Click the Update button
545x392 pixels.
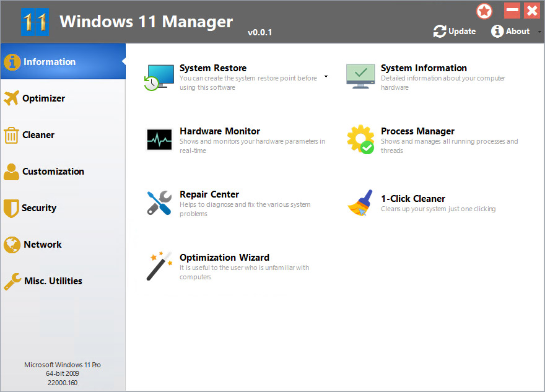455,32
